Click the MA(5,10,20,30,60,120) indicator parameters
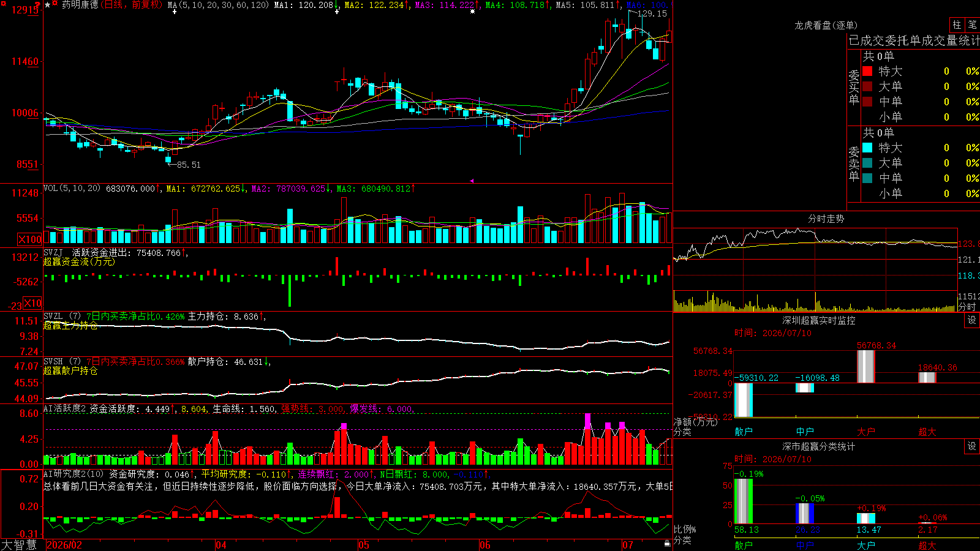Screen dimensions: 980x551 click(x=218, y=5)
